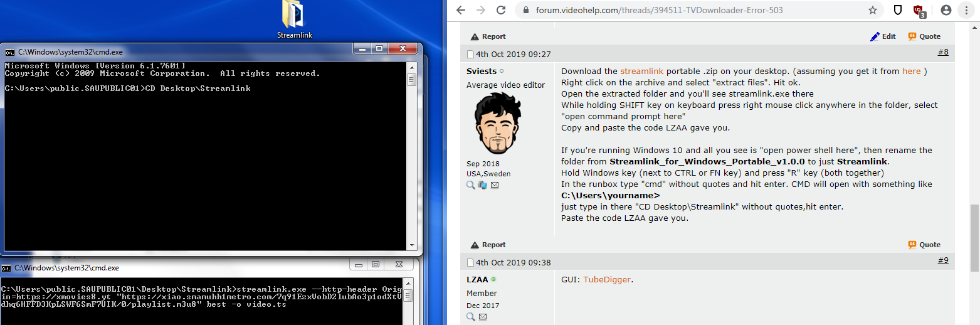
Task: Open the TubeDigger link
Action: [x=607, y=279]
